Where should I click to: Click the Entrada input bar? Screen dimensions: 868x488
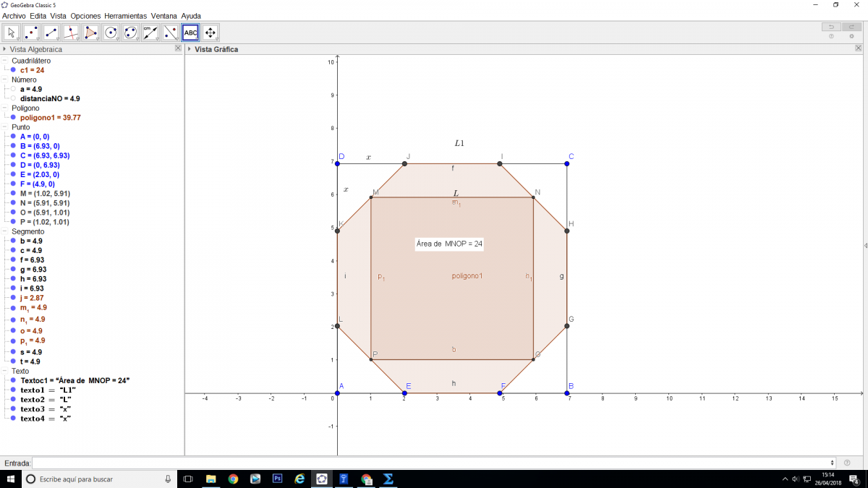[433, 463]
